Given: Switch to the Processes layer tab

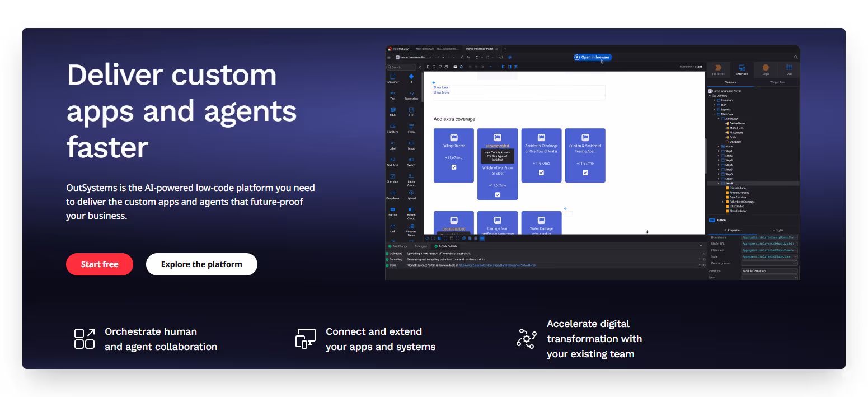Looking at the screenshot, I should click(719, 69).
